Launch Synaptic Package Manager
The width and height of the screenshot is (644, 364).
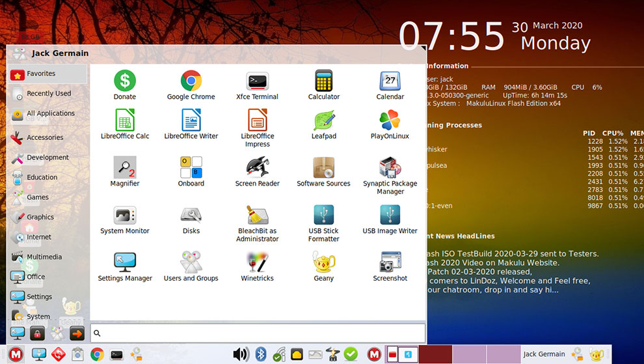coord(390,176)
